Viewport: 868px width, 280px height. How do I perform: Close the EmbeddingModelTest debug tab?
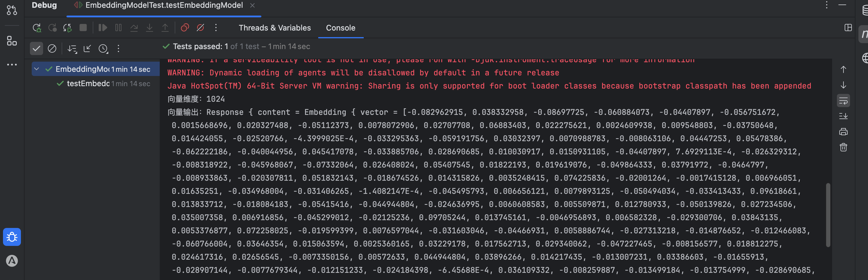pos(252,5)
